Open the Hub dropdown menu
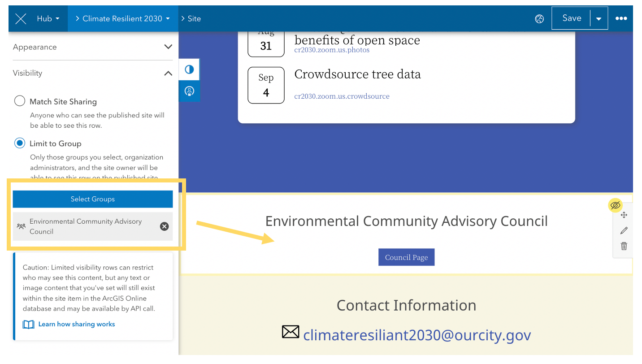642x364 pixels. [x=48, y=18]
